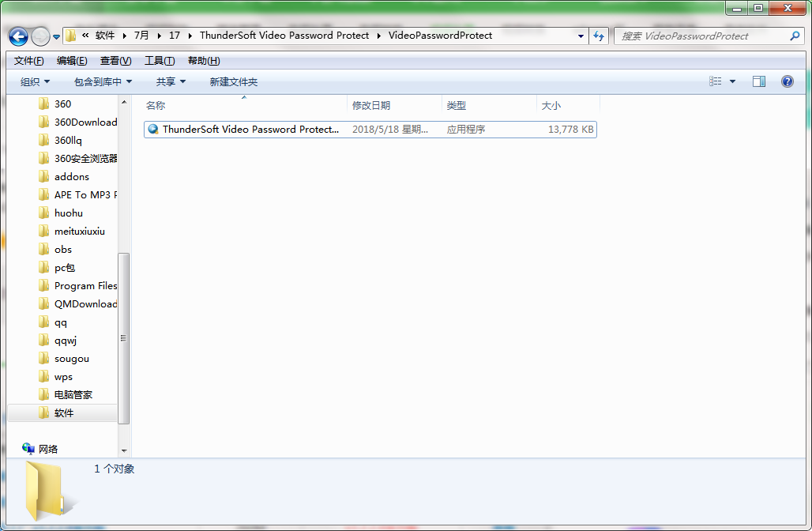Click the 应用程序 type cell
Image resolution: width=812 pixels, height=531 pixels.
pyautogui.click(x=466, y=130)
